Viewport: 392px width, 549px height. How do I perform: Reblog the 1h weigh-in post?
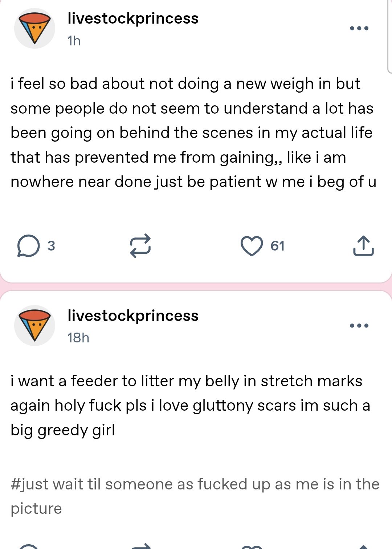coord(140,246)
